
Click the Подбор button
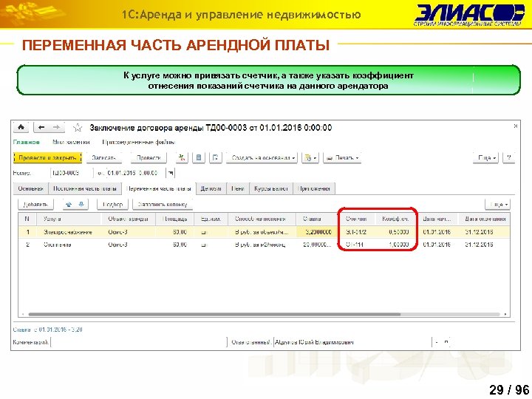click(x=112, y=205)
